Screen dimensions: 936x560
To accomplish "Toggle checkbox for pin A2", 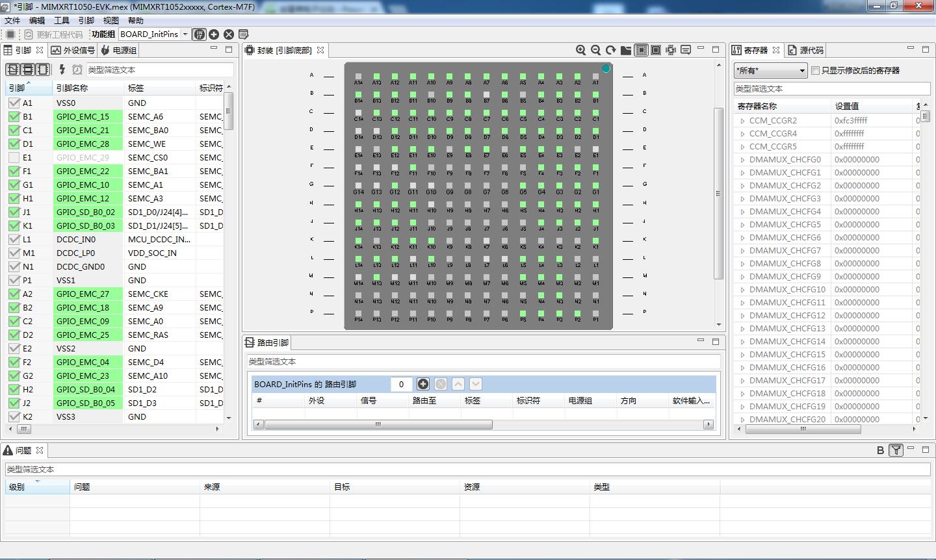I will (14, 294).
